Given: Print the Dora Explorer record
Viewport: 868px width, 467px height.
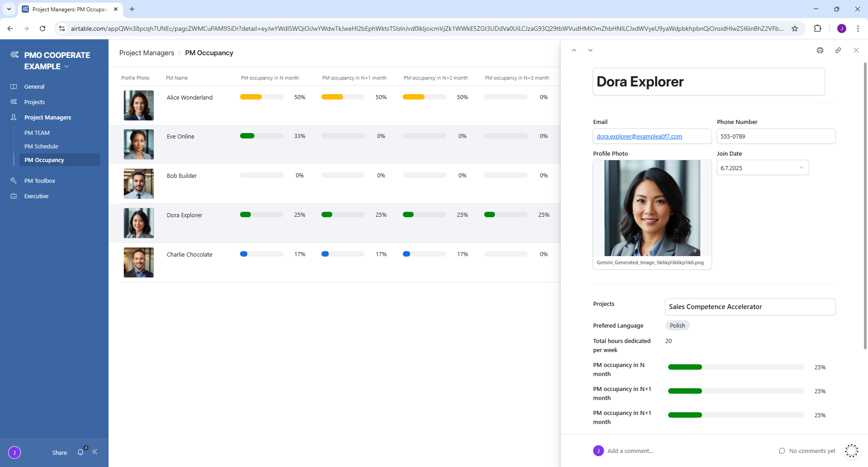Looking at the screenshot, I should (x=820, y=50).
